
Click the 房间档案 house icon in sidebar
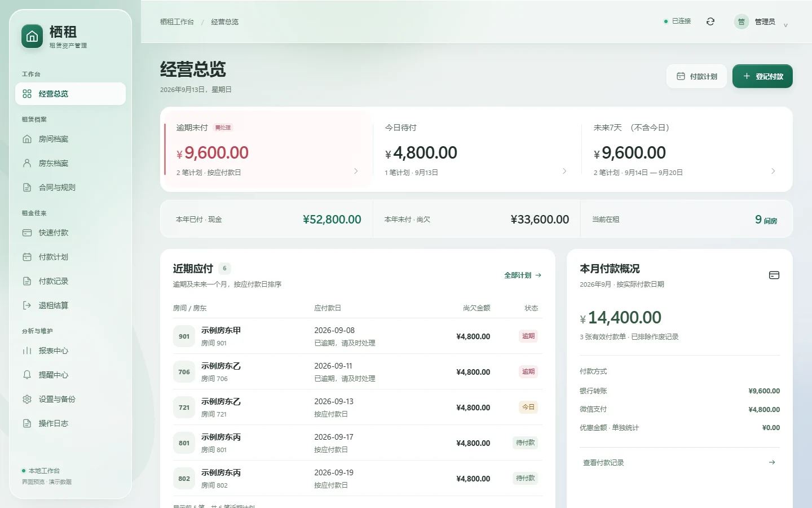pos(27,139)
